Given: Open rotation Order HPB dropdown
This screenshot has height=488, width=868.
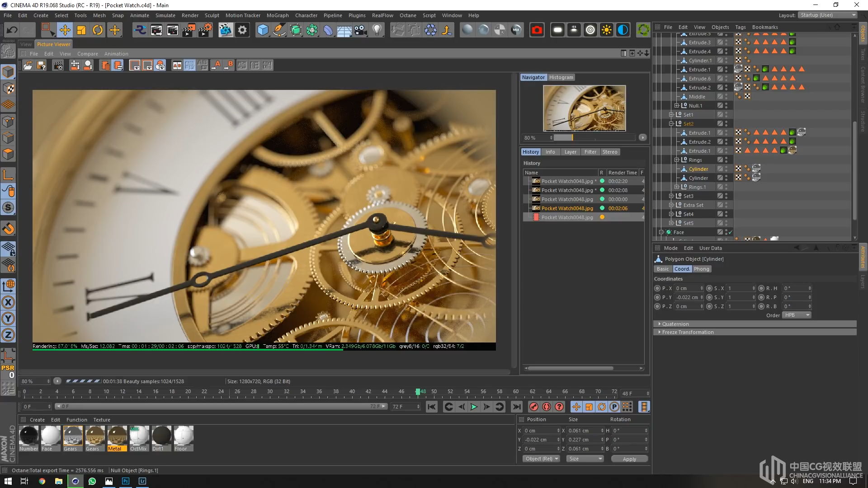Looking at the screenshot, I should pyautogui.click(x=797, y=315).
